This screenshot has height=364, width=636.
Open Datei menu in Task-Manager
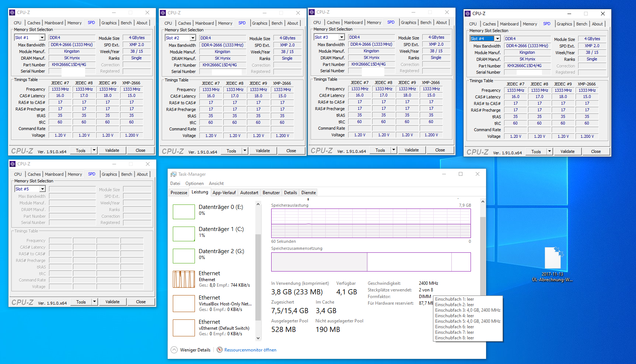coord(175,183)
